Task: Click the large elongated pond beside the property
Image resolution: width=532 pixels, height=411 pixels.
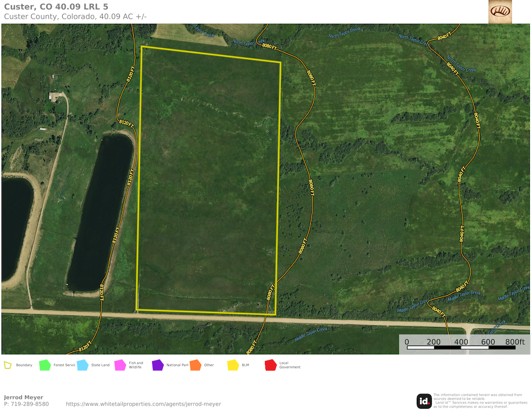Action: click(x=101, y=213)
